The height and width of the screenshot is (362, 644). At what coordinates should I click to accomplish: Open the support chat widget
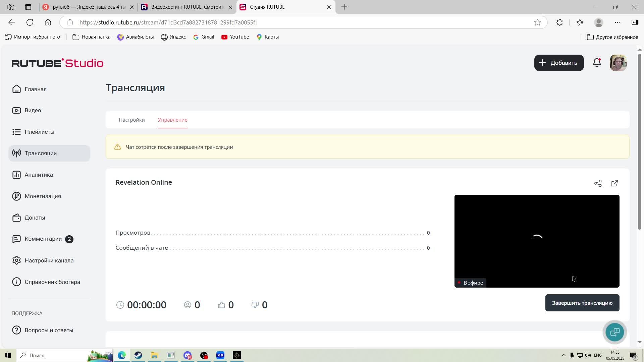point(614,332)
